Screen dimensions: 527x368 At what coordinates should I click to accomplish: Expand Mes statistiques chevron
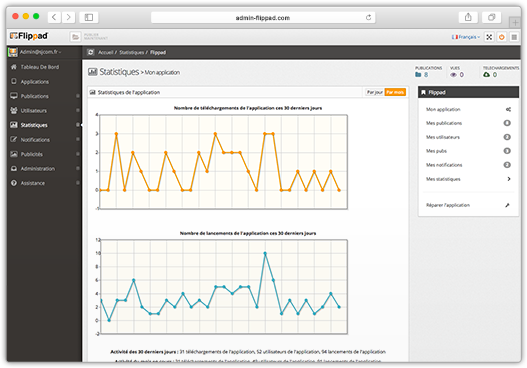click(x=509, y=179)
